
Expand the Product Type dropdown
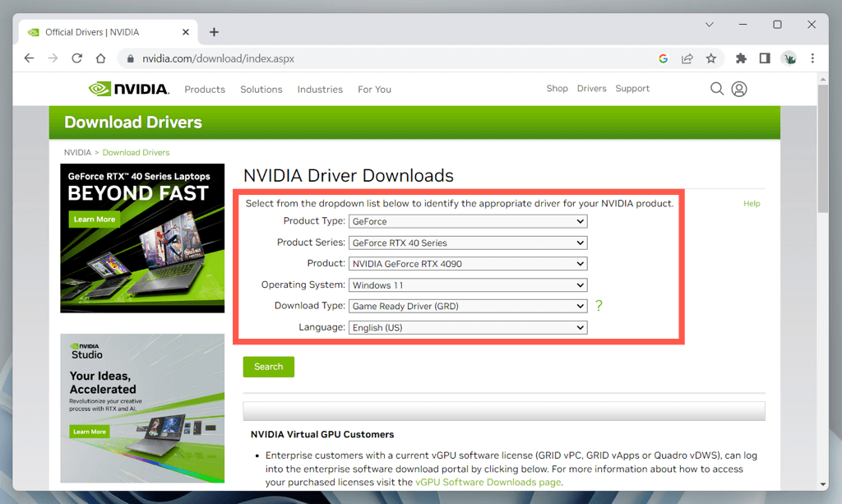point(468,221)
